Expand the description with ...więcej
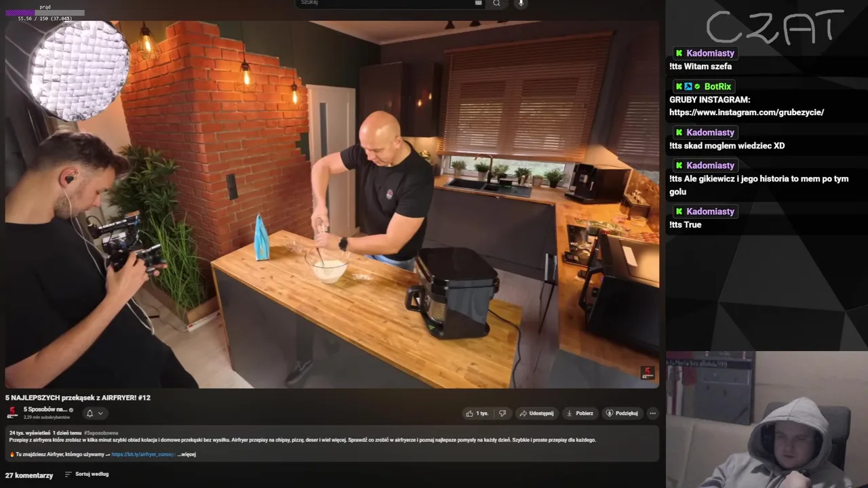This screenshot has height=488, width=868. [x=186, y=454]
